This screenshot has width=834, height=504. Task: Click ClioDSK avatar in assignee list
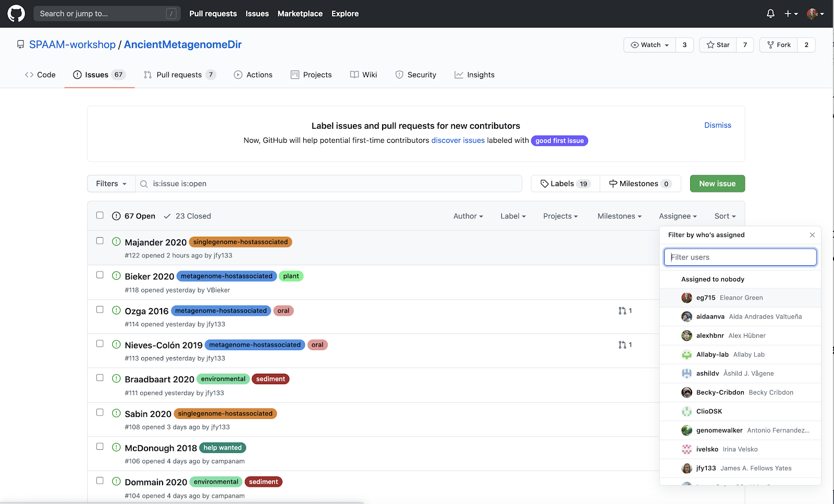[687, 411]
